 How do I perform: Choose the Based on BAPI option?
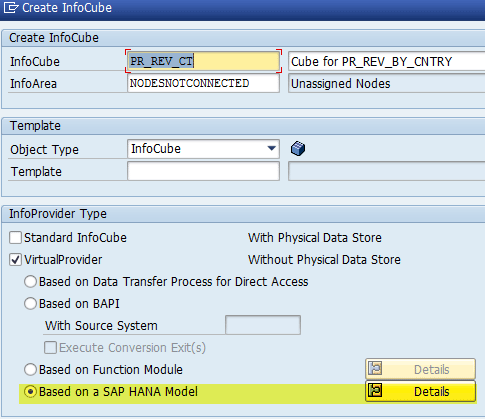coord(30,304)
